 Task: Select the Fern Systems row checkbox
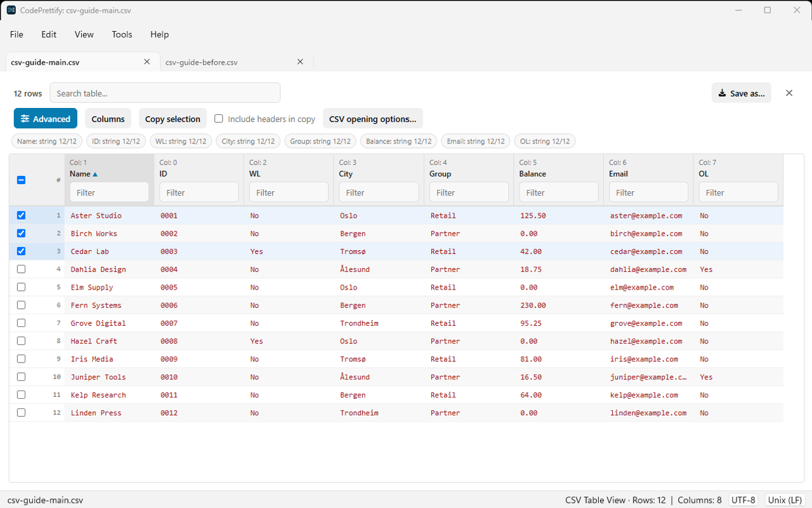point(21,305)
